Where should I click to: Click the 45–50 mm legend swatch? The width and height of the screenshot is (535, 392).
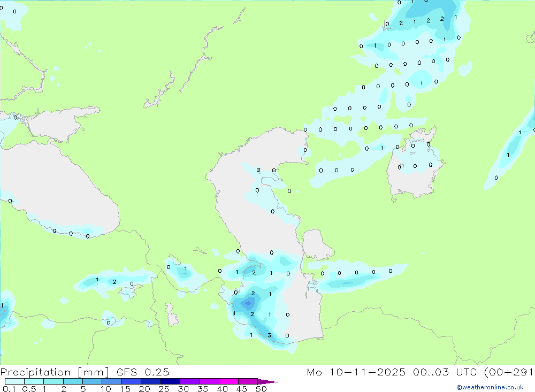pos(248,381)
